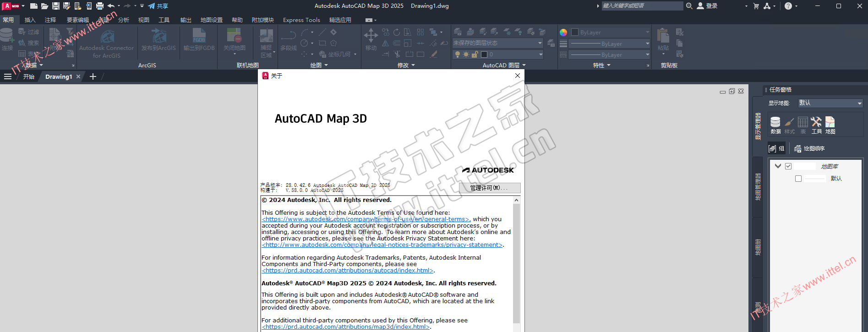Screen dimensions: 868x332
Task: Click the search magnifier icon in title bar
Action: pyautogui.click(x=689, y=6)
